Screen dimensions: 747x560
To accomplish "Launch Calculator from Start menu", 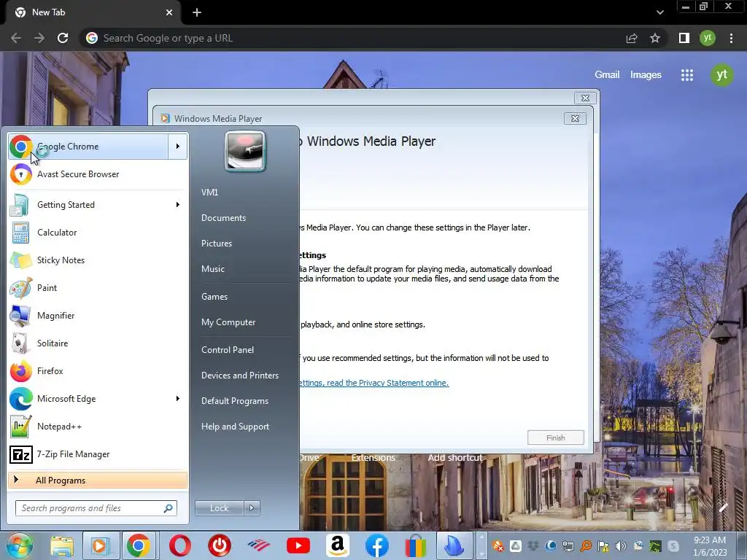I will (x=98, y=233).
